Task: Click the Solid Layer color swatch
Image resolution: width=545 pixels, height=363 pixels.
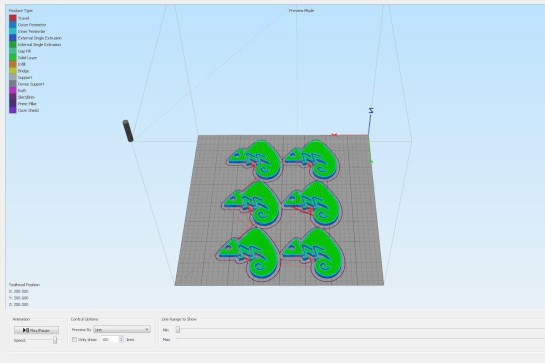Action: (13, 58)
